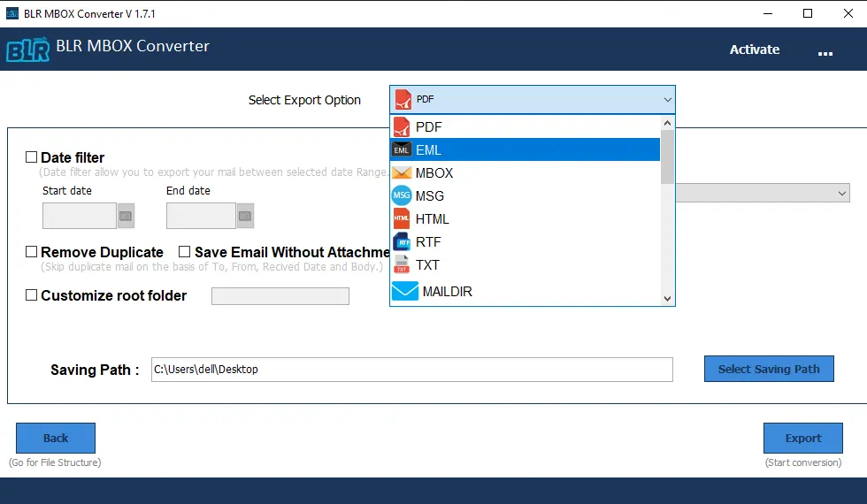This screenshot has height=504, width=867.
Task: Tick Save Email Without Attachment checkbox
Action: pos(185,251)
